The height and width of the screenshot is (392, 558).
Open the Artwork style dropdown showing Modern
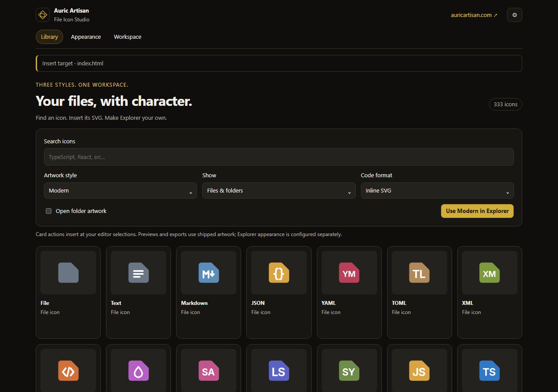120,191
